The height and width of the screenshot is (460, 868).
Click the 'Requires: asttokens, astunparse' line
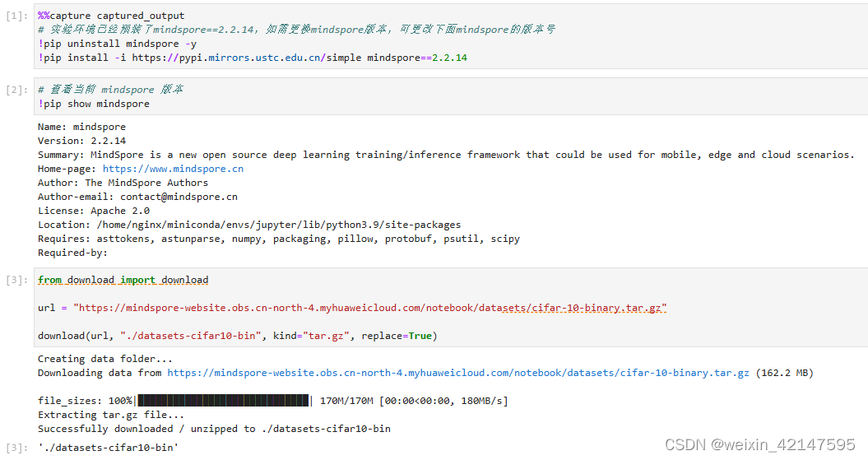point(279,239)
